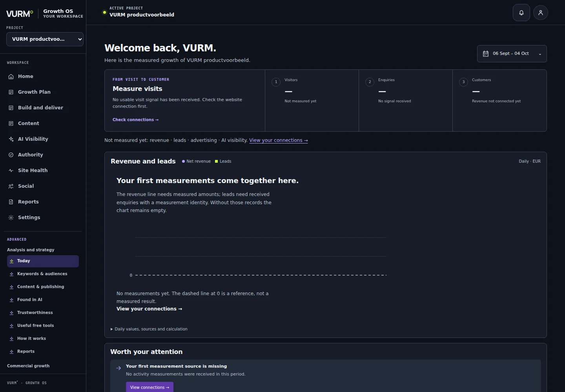This screenshot has height=392, width=565.
Task: Click the AI Visibility sparkle icon
Action: tap(11, 139)
